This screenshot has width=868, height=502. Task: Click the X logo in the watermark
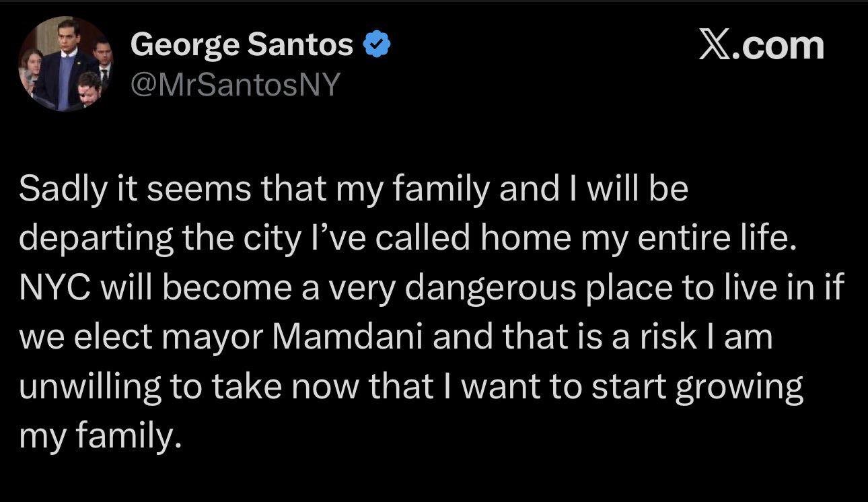(715, 45)
